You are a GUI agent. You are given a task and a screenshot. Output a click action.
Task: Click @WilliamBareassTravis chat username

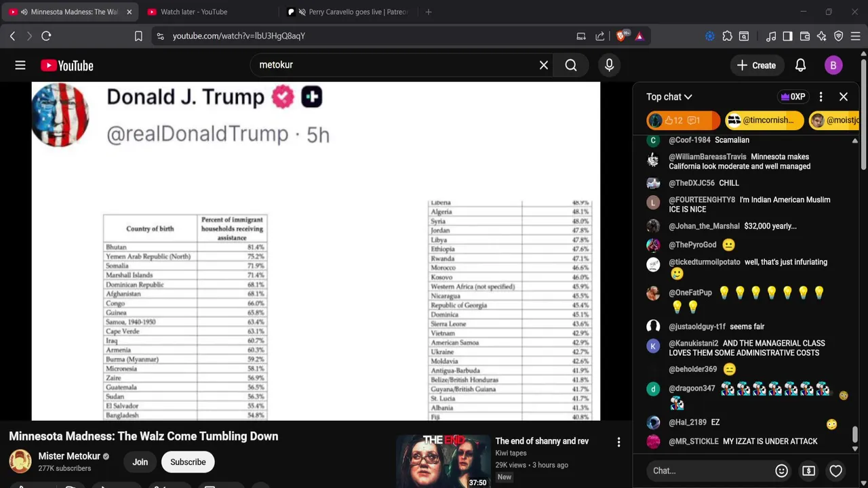pos(707,157)
